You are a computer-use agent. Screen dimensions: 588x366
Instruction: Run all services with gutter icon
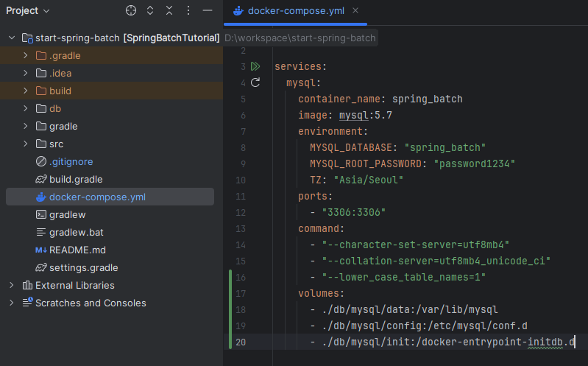point(255,66)
